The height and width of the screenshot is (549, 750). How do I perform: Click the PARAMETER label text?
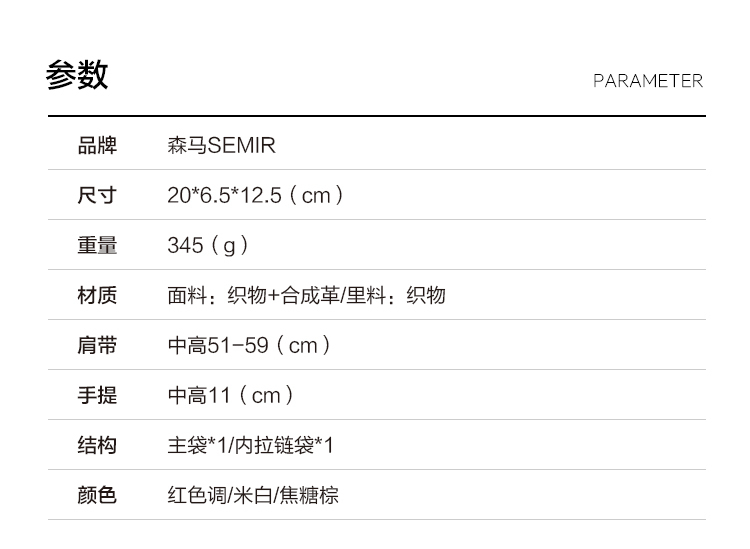(647, 81)
